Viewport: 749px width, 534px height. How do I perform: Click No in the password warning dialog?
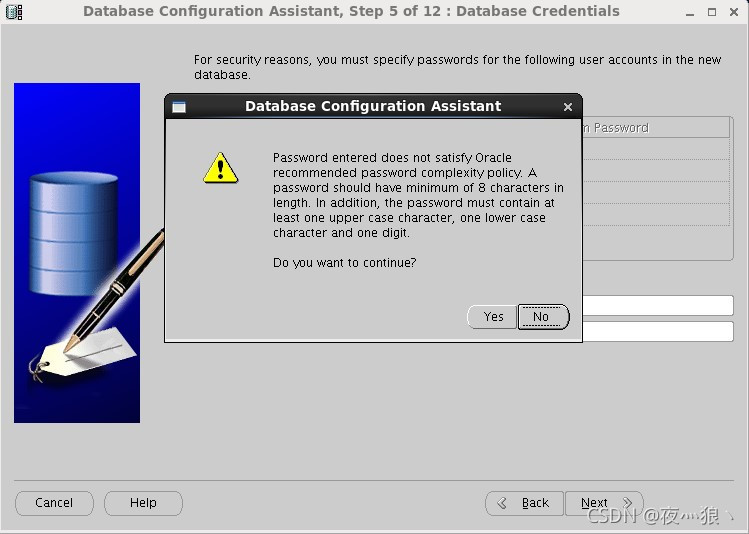point(543,317)
